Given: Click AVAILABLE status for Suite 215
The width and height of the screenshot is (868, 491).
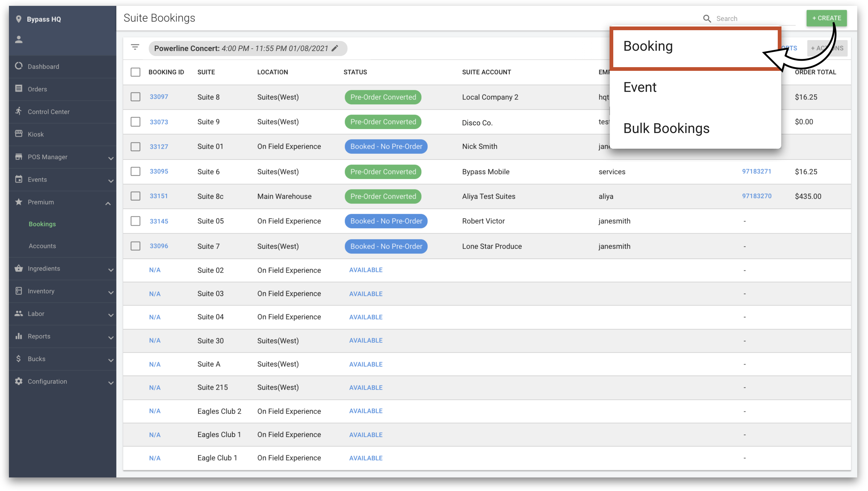Looking at the screenshot, I should pos(366,388).
